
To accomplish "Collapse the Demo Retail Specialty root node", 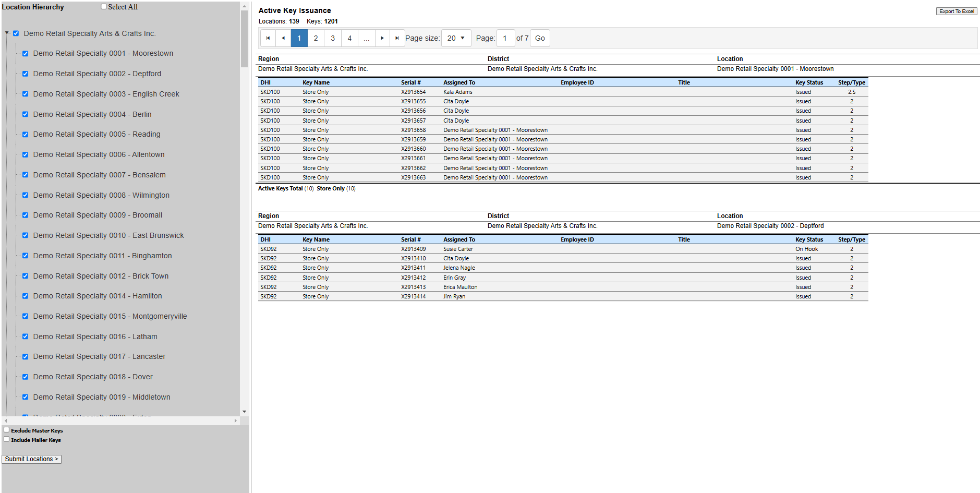I will (7, 33).
